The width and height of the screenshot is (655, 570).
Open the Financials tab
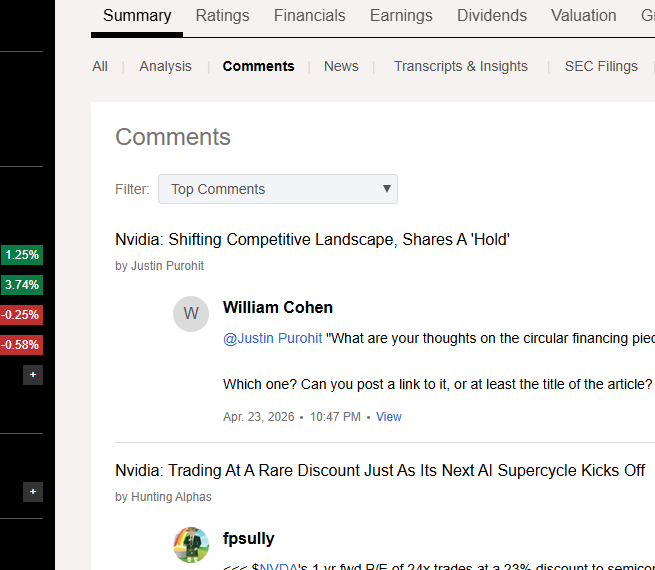(310, 16)
